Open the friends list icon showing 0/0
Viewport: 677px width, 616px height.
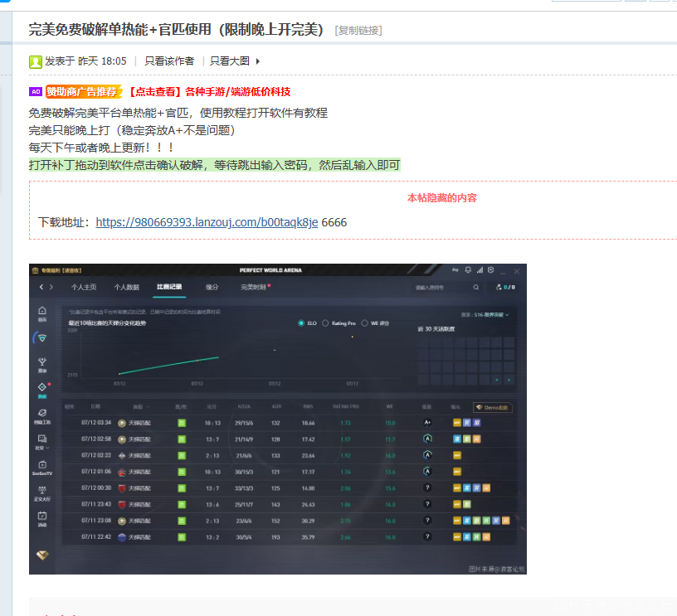click(x=506, y=287)
